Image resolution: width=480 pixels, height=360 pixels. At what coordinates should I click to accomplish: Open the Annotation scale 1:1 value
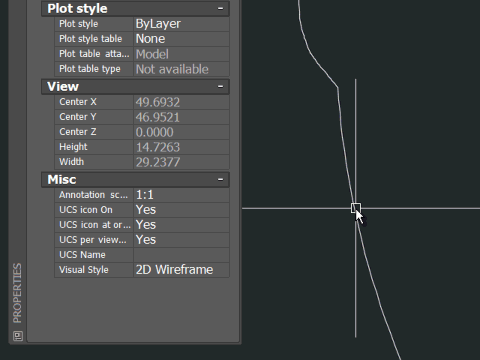(181, 195)
